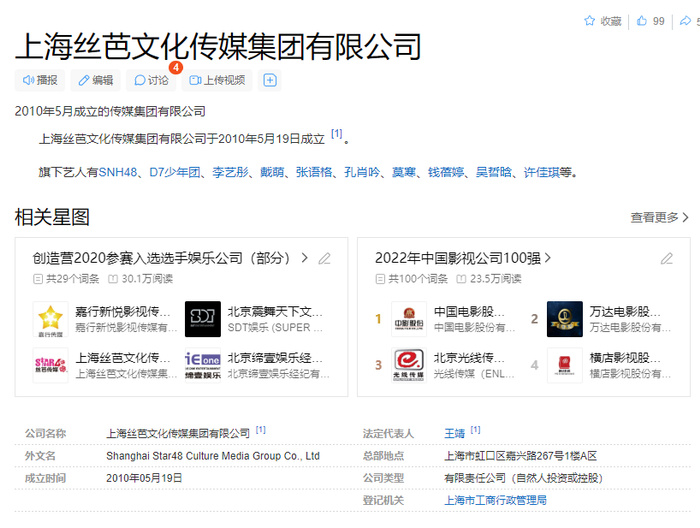Open citation [1] after 成立 sentence
This screenshot has width=700, height=528.
coord(337,133)
